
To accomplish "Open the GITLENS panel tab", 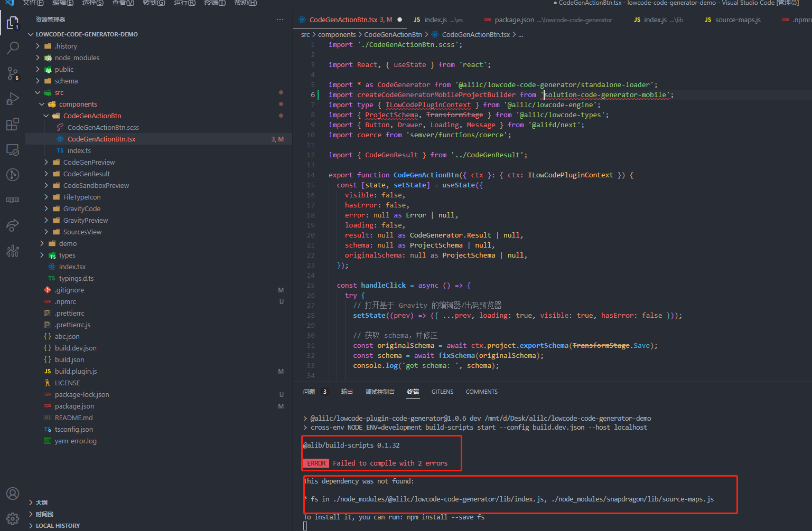I will 442,392.
